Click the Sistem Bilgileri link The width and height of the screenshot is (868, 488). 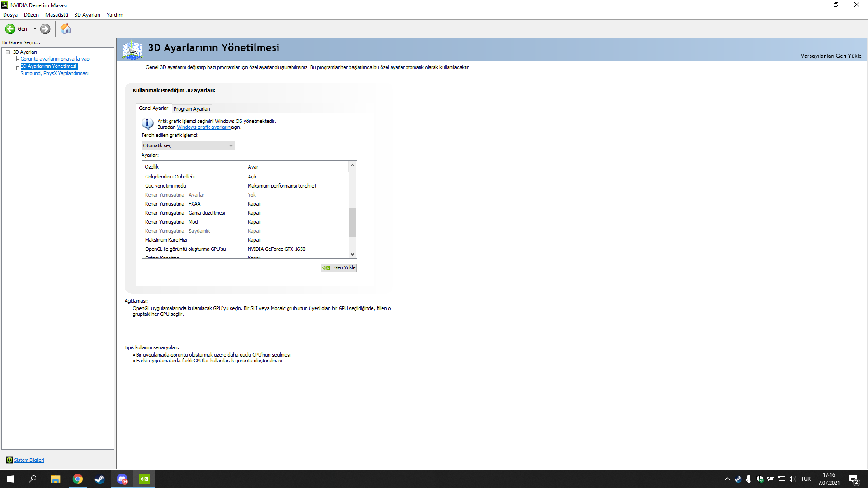29,460
